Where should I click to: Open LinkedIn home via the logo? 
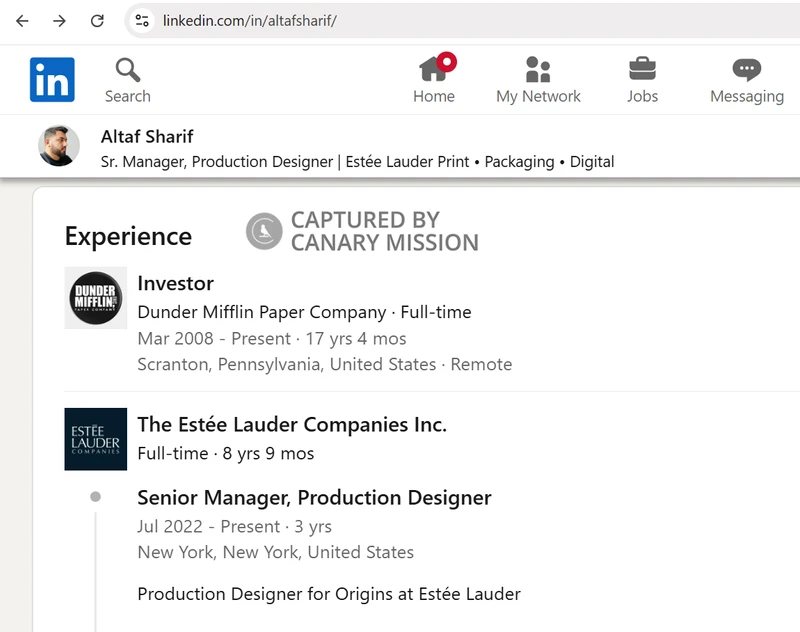click(x=52, y=80)
